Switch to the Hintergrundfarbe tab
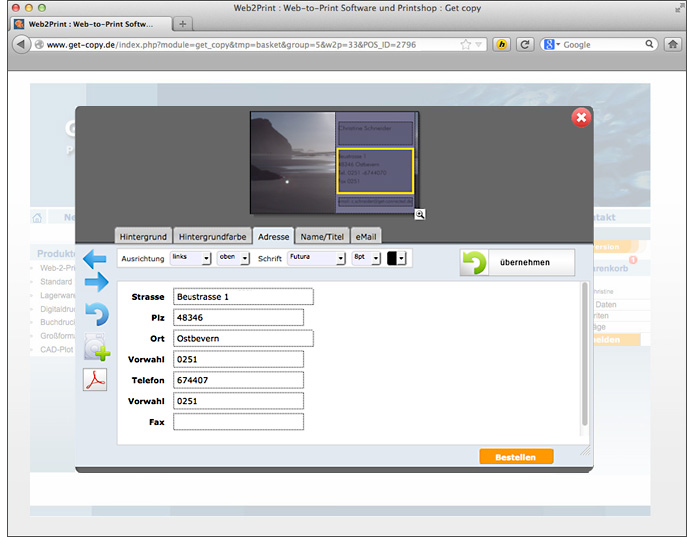 (213, 236)
